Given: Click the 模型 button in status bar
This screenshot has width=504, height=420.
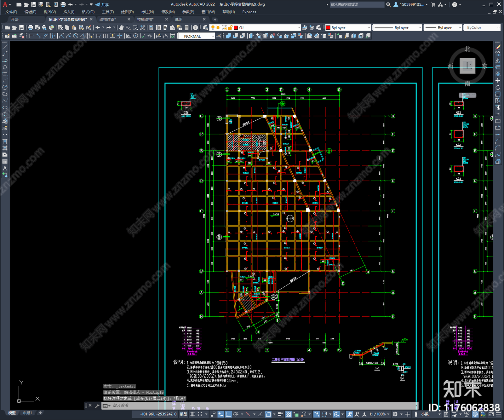Looking at the screenshot, I should tap(183, 414).
